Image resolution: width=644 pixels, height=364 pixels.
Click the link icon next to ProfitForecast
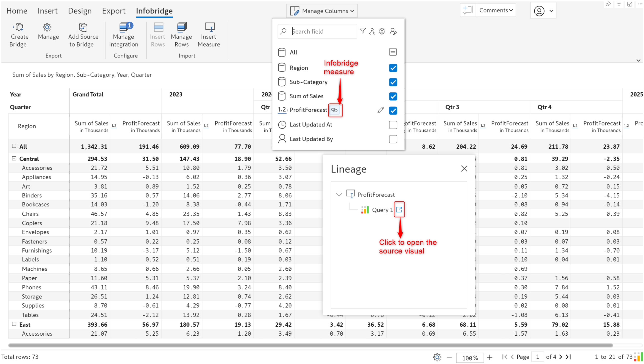tap(334, 110)
